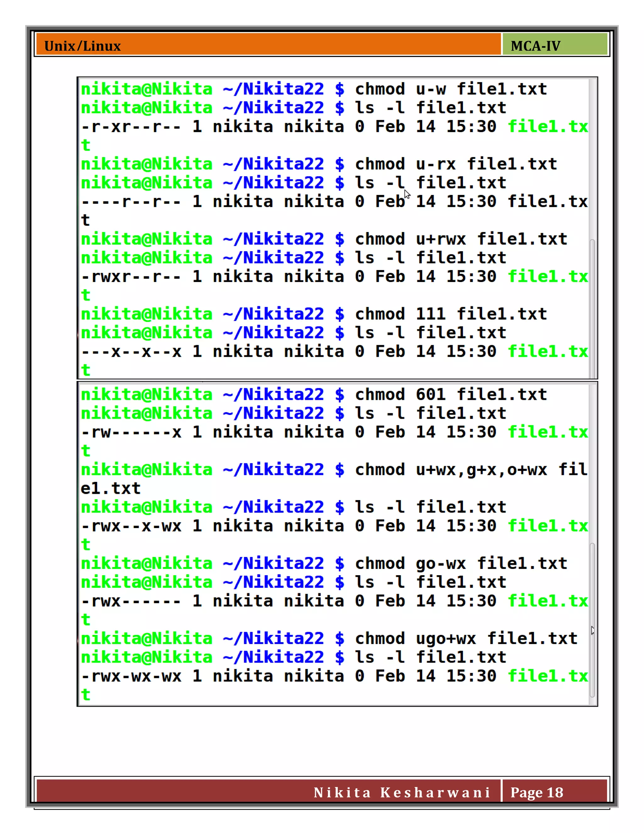Click the "-rwx--x-wx" permission output line
This screenshot has height=833, width=644.
point(334,526)
